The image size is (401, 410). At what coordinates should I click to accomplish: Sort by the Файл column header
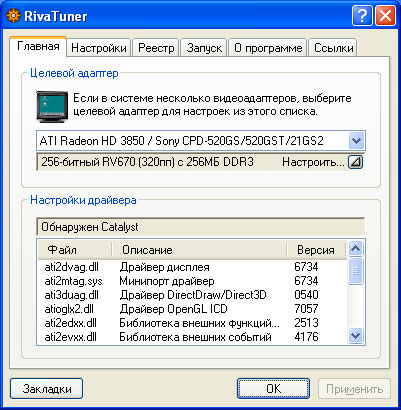click(x=75, y=250)
